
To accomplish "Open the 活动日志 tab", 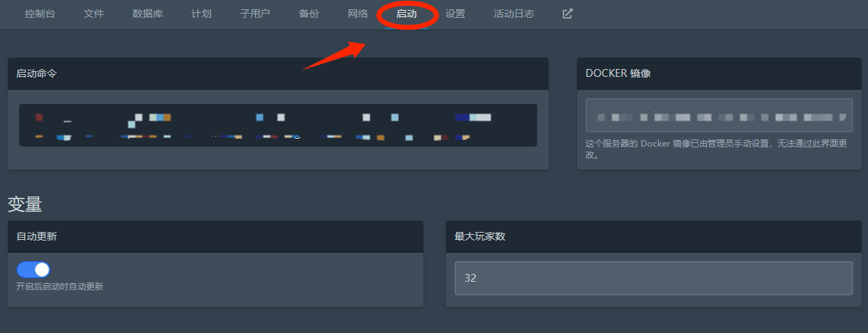I will (x=514, y=14).
